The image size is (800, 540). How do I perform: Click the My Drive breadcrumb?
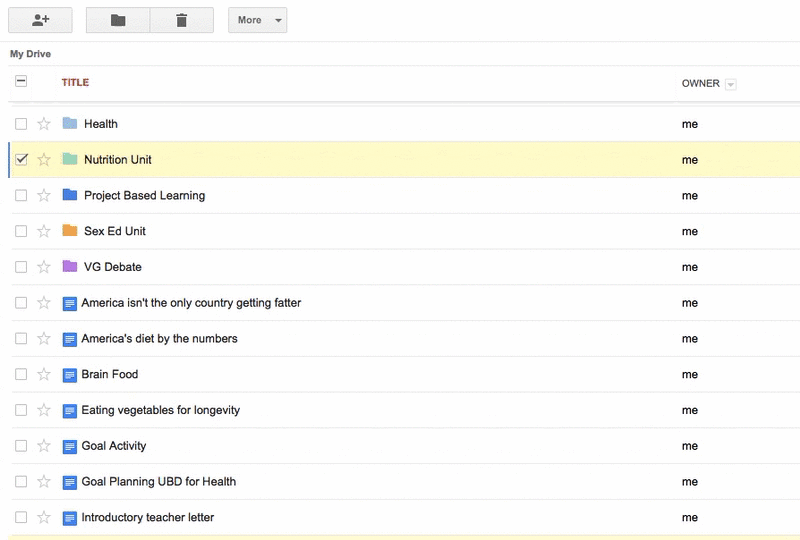pos(31,54)
